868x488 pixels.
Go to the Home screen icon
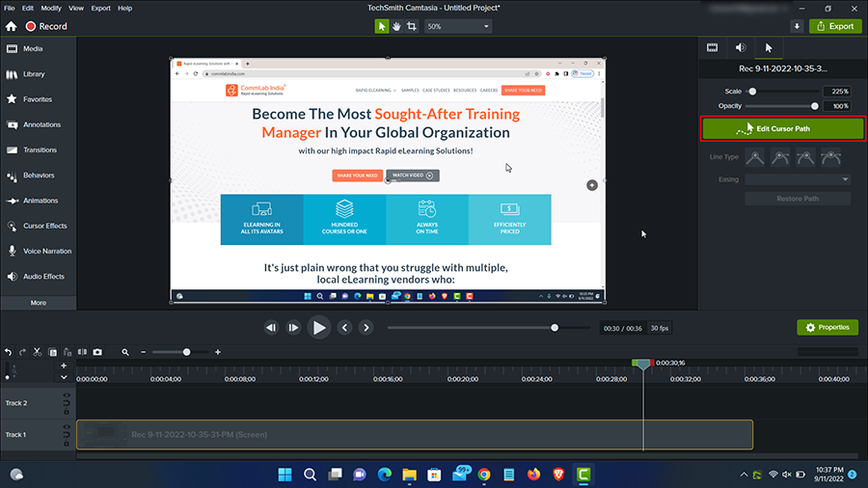click(x=11, y=26)
